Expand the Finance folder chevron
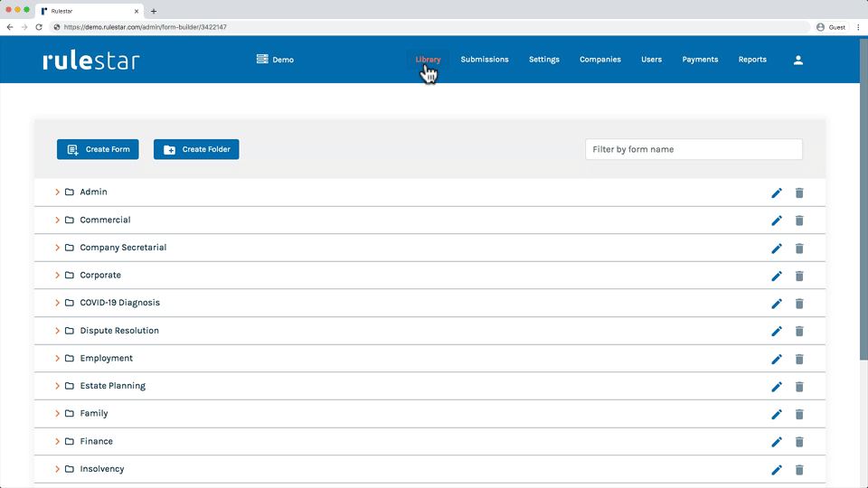 [x=57, y=441]
